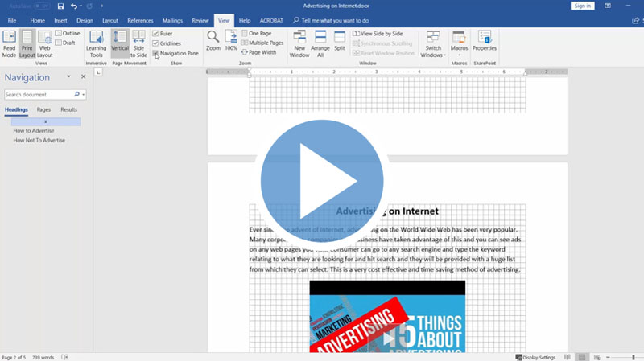Disable the Gridlines checkbox

point(155,43)
